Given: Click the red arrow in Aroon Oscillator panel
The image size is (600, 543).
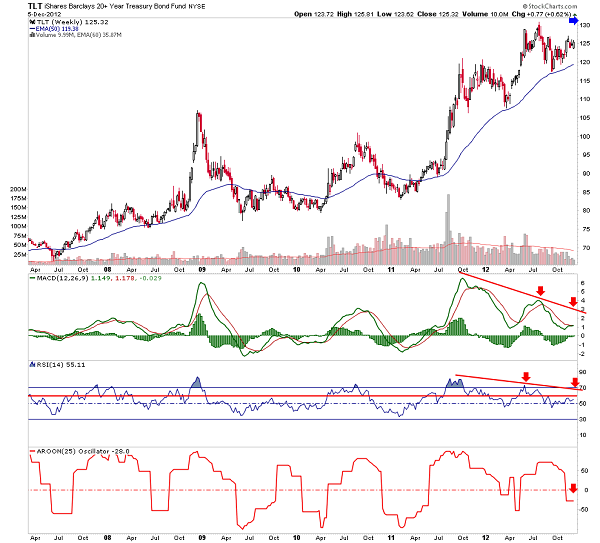Looking at the screenshot, I should (574, 489).
